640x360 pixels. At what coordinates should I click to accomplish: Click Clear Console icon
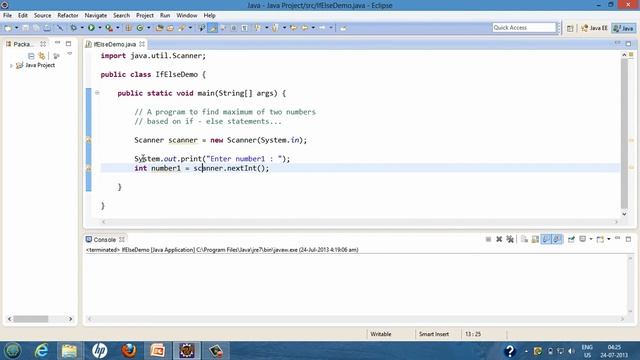(524, 239)
